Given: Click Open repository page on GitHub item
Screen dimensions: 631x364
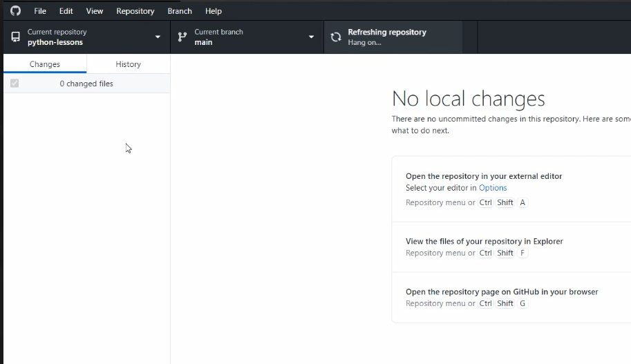Looking at the screenshot, I should pyautogui.click(x=502, y=292).
